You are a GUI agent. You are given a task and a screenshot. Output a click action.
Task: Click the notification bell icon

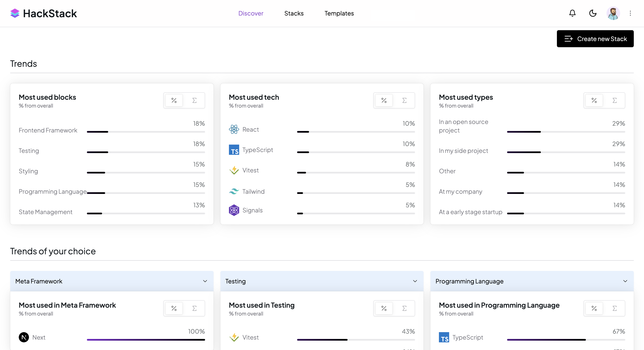572,13
